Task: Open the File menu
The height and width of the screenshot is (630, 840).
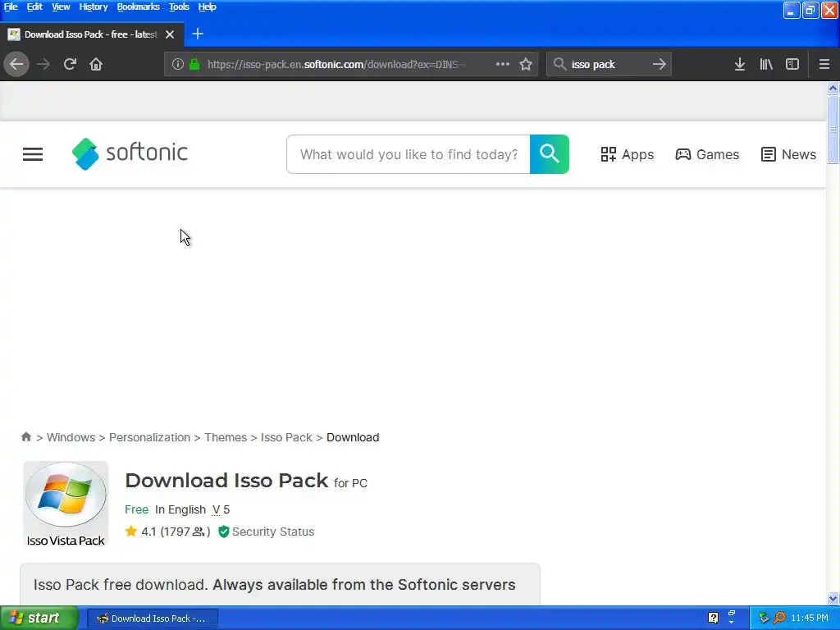Action: [x=11, y=7]
